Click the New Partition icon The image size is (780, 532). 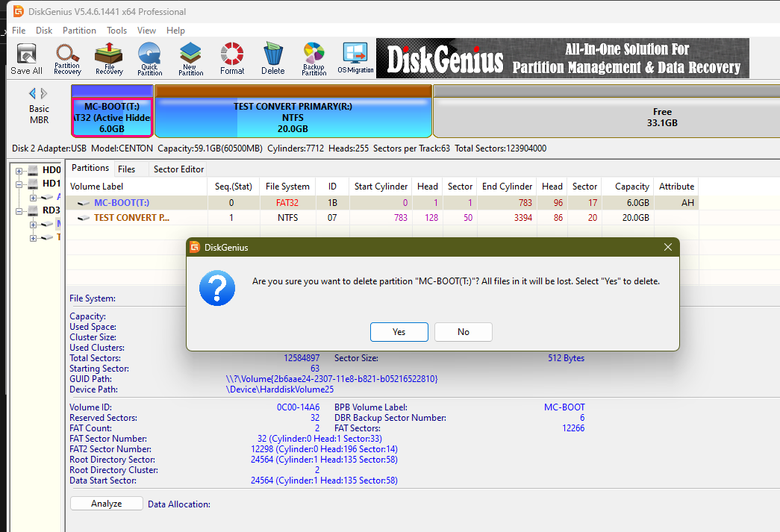(x=190, y=59)
